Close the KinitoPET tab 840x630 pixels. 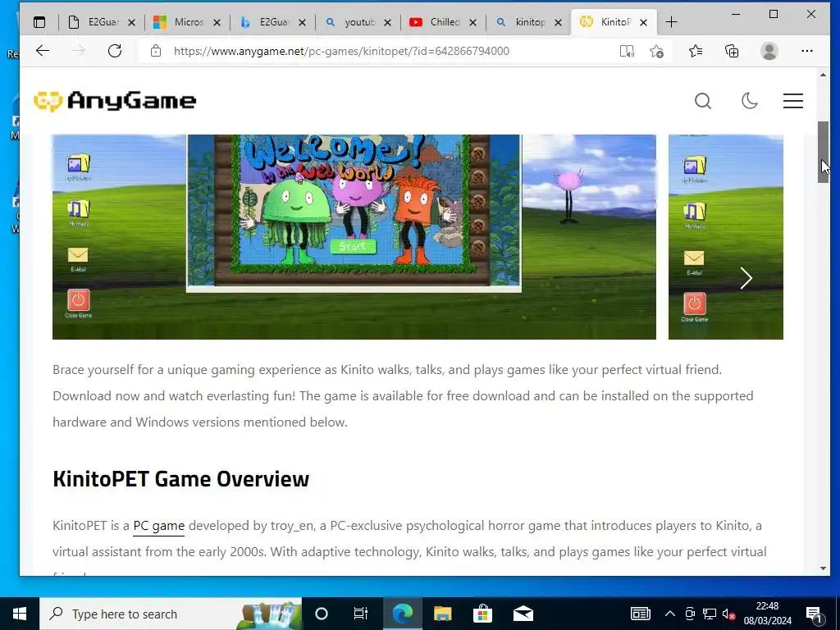click(x=643, y=22)
